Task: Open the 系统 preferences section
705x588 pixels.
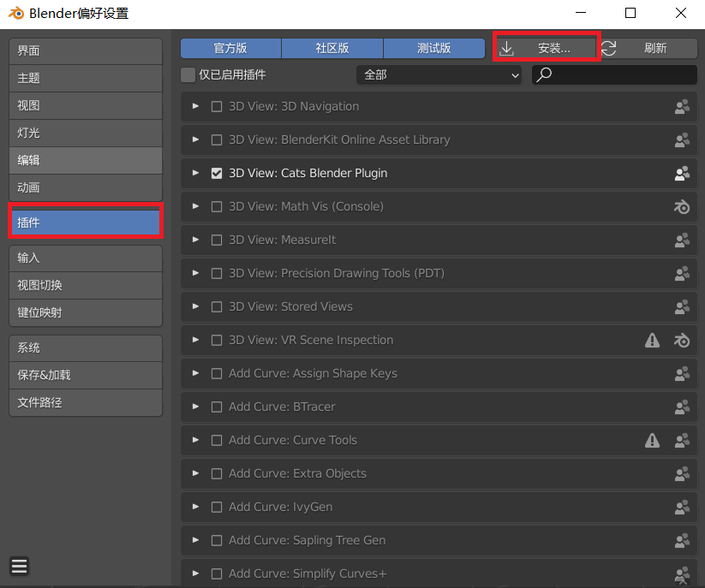Action: (86, 347)
